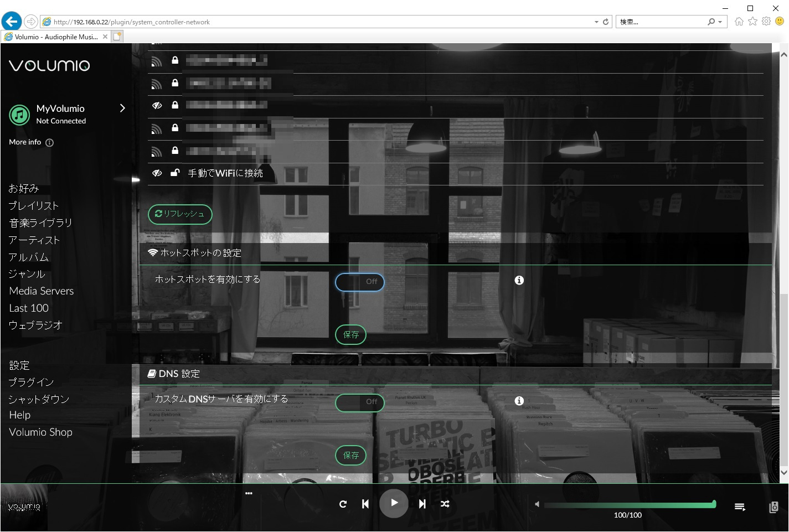Click the info icon beside the DNS toggle
Screen dimensions: 789x532
[x=519, y=400]
